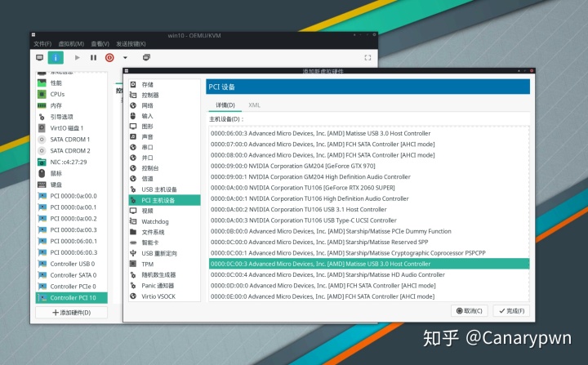
Task: Open the 查看(V) menu
Action: coord(100,44)
